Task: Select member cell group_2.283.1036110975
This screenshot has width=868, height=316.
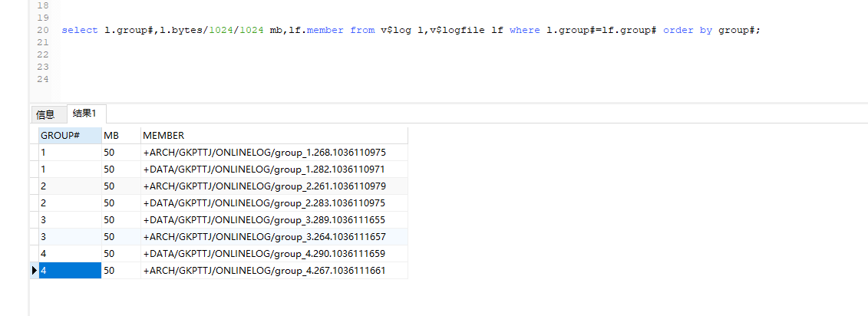Action: [x=274, y=203]
